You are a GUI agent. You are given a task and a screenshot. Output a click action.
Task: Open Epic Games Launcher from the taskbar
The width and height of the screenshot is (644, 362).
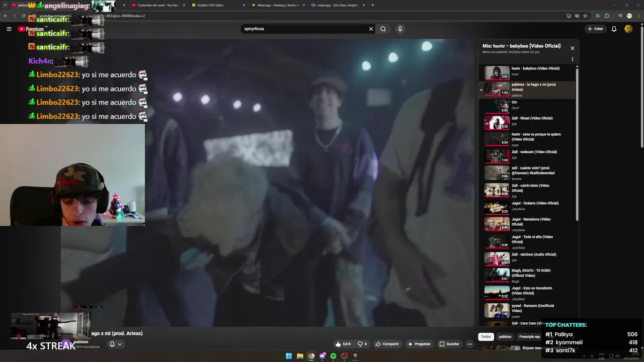355,356
